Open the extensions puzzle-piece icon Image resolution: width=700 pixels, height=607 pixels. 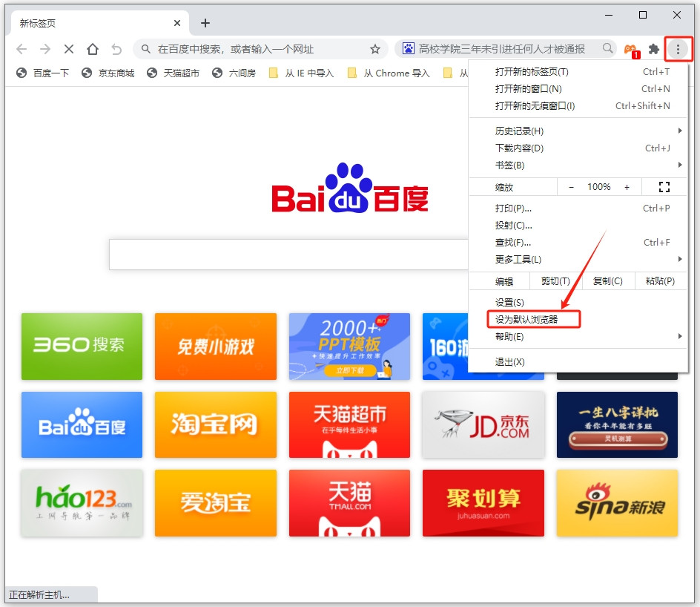pyautogui.click(x=656, y=48)
